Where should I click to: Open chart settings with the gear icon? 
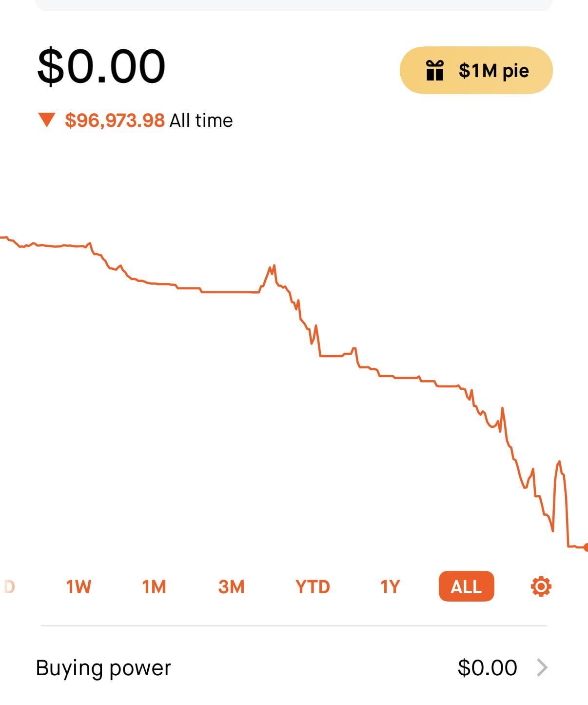[541, 586]
